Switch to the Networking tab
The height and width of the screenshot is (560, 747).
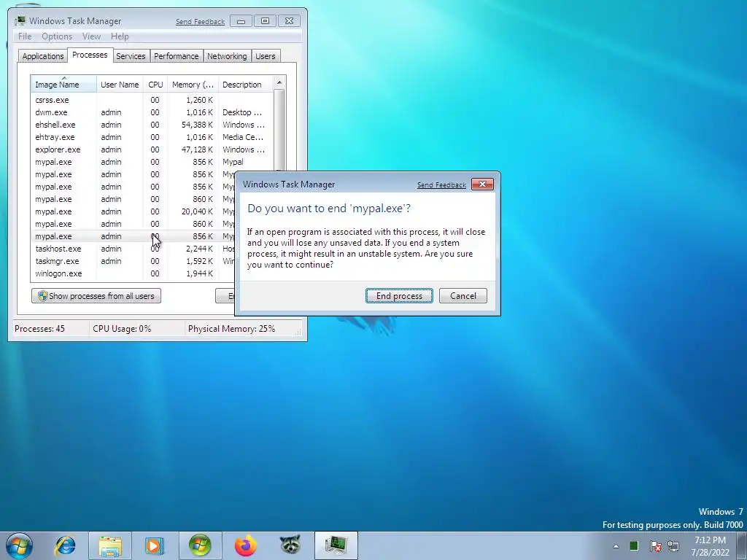point(227,56)
